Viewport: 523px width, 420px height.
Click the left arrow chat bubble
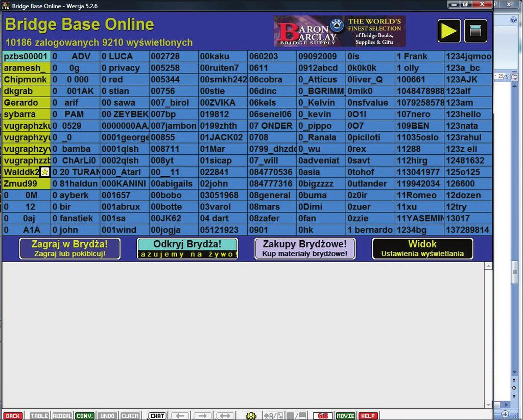pyautogui.click(x=180, y=416)
